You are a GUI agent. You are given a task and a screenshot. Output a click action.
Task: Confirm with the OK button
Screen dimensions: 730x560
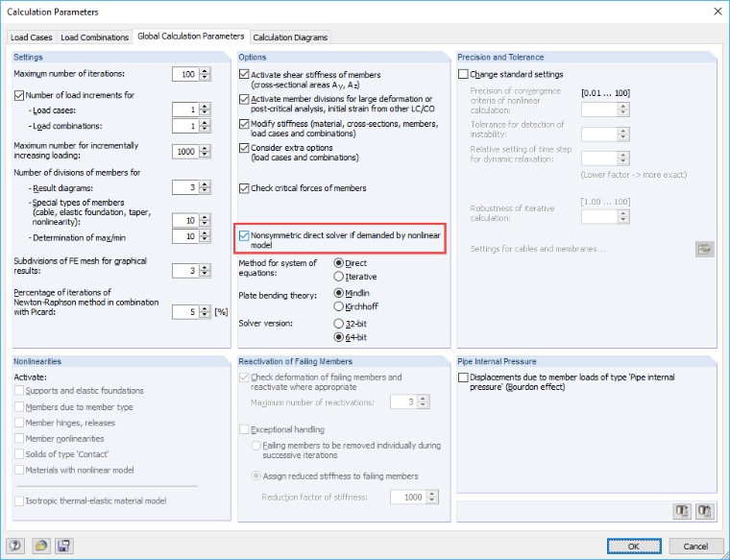coord(634,546)
